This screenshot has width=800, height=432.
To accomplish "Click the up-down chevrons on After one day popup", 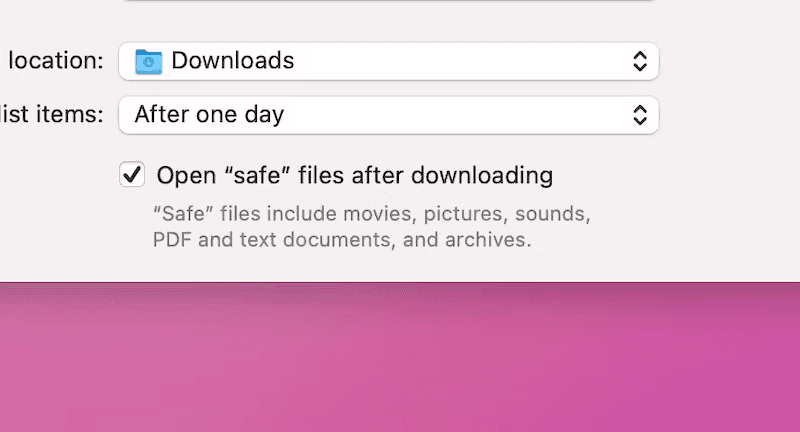I will 640,115.
